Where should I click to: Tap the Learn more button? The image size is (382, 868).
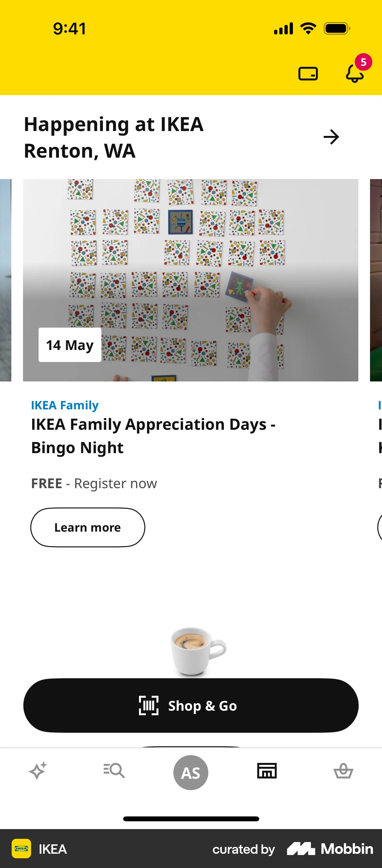point(87,527)
